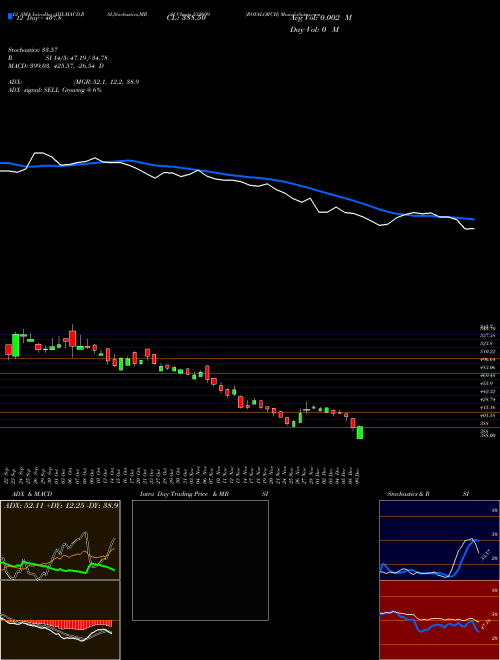Viewport: 500px width, 660px height.
Task: Click the 'MACD: 399.03, 425.57, -26.54' line
Action: (x=56, y=66)
